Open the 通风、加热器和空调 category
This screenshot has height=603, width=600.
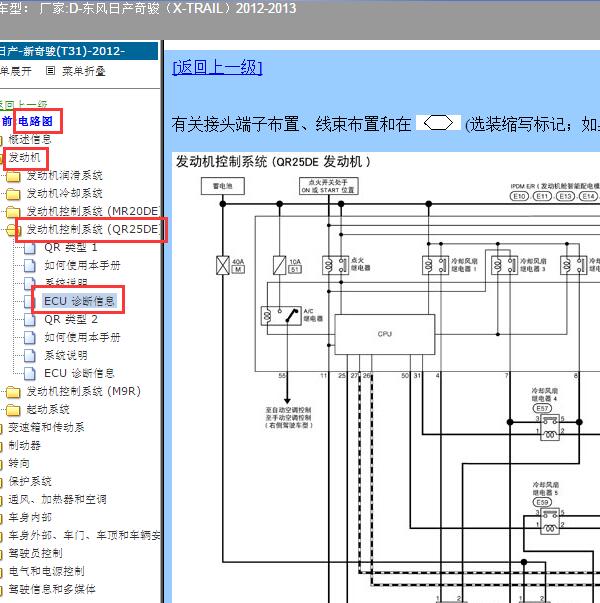[57, 499]
